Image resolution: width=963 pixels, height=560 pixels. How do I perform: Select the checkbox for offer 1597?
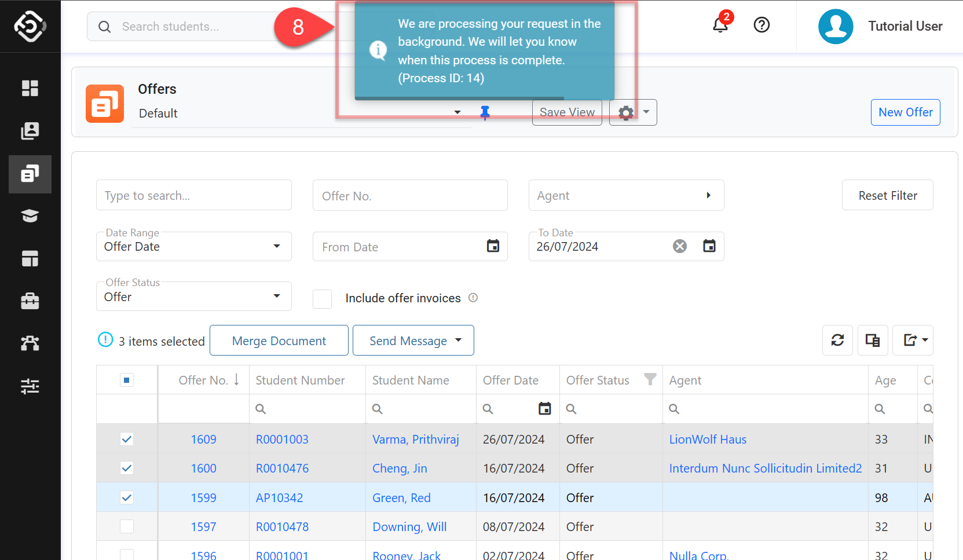127,527
